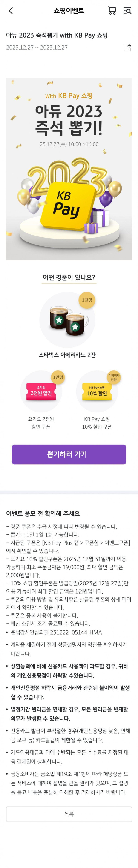Tap the 요기요 2천원 할인 쿠폰 caption
Viewport: 138px width, 868px height.
(x=41, y=423)
